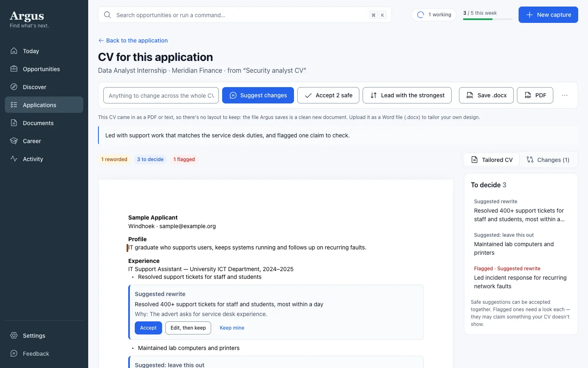Click the IT Support Assistant job line
The height and width of the screenshot is (368, 588).
[211, 269]
